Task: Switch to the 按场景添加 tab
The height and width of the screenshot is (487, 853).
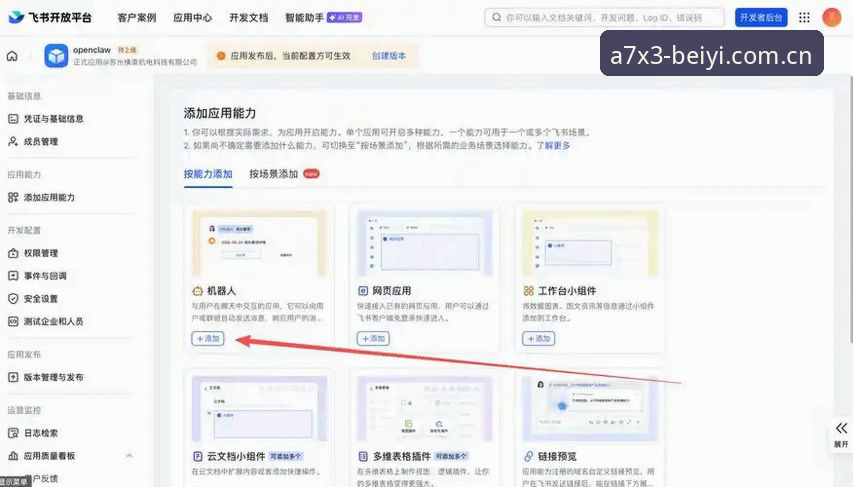Action: [274, 174]
